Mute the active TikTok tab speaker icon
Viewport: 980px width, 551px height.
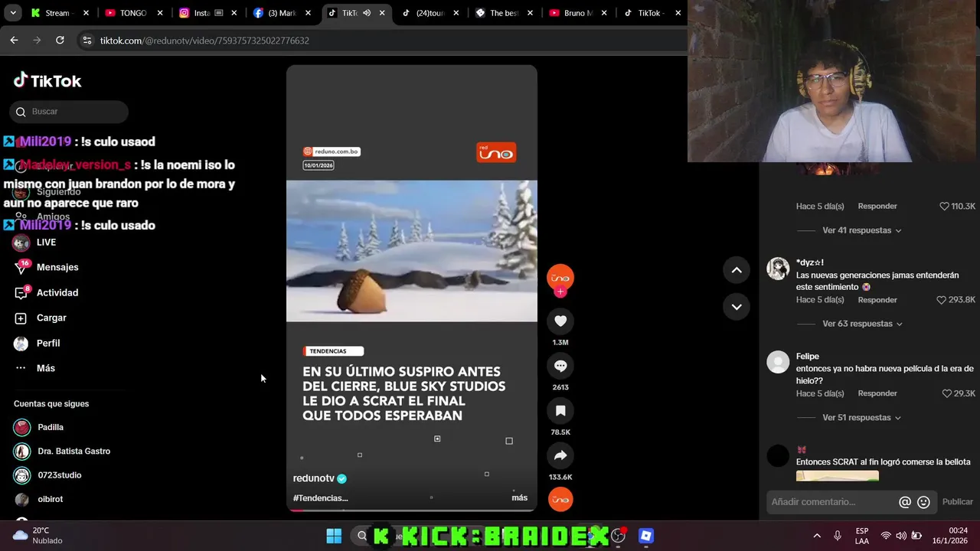(x=366, y=13)
